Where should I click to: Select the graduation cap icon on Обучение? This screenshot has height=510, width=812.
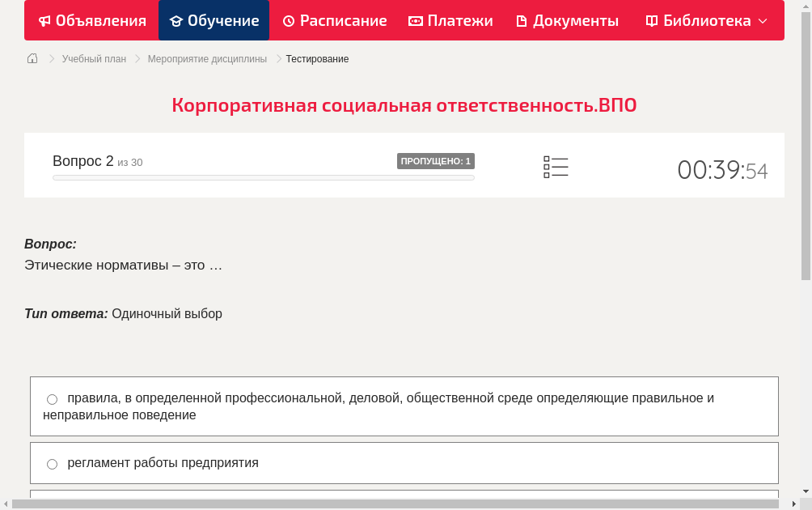[x=178, y=20]
